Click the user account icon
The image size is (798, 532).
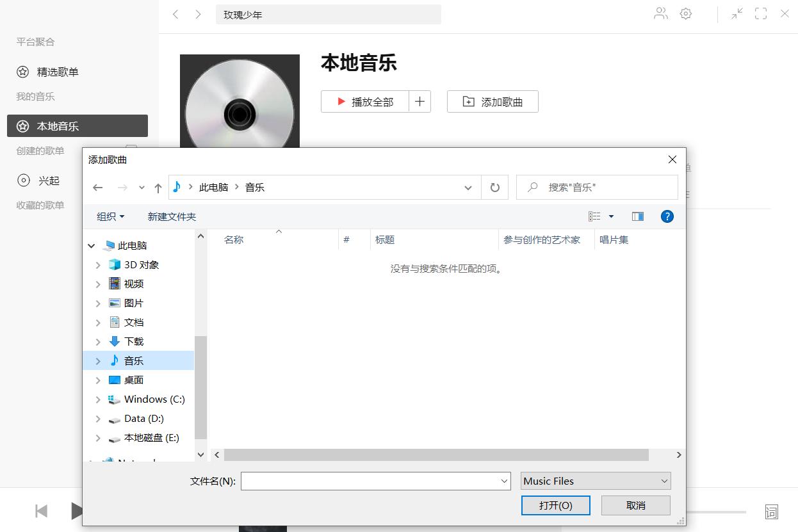pos(660,13)
